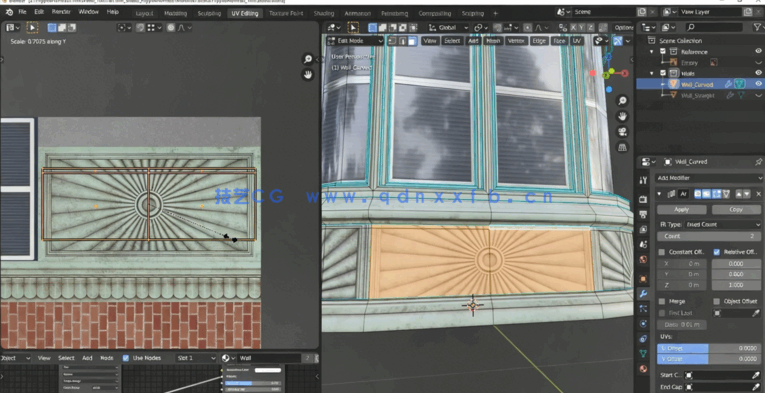
Task: Click the Copy modifier button
Action: click(x=736, y=210)
